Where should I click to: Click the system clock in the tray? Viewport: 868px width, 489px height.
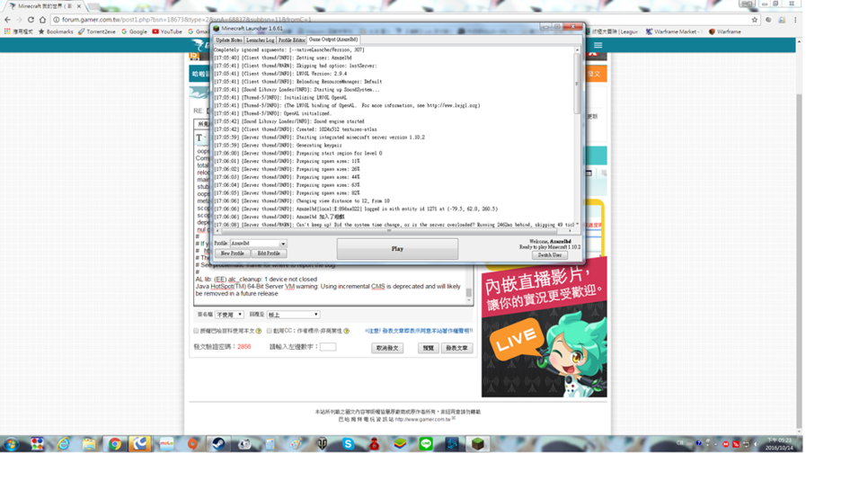click(x=779, y=444)
